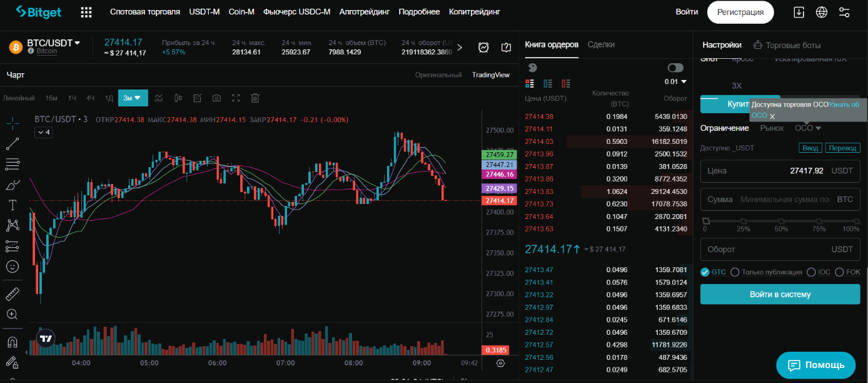
Task: Open the chart patterns tool
Action: tap(12, 225)
